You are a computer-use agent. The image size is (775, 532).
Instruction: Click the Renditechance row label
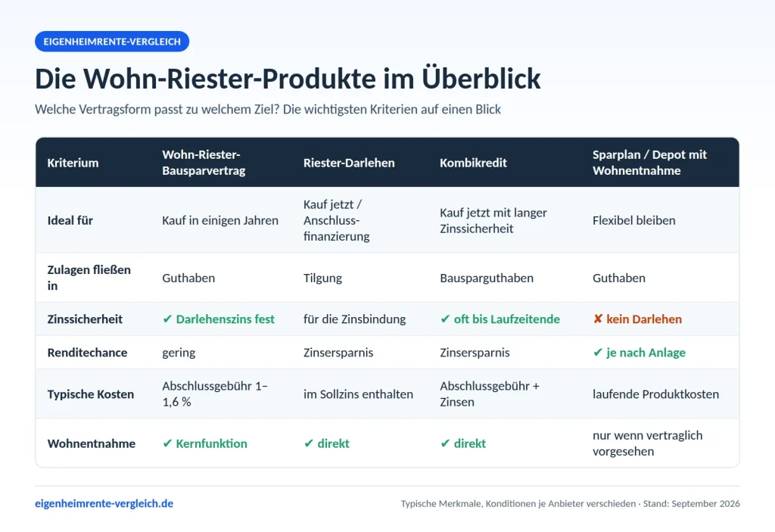[x=87, y=353]
